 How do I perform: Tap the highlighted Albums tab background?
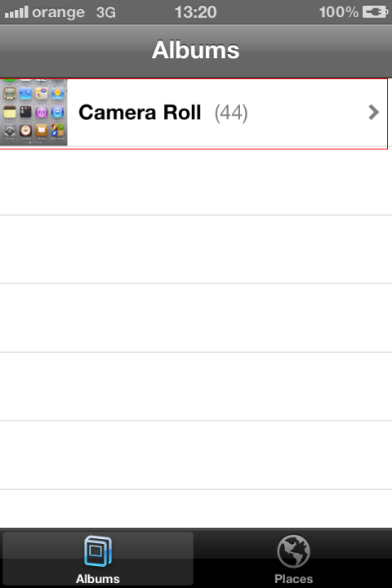[98, 558]
